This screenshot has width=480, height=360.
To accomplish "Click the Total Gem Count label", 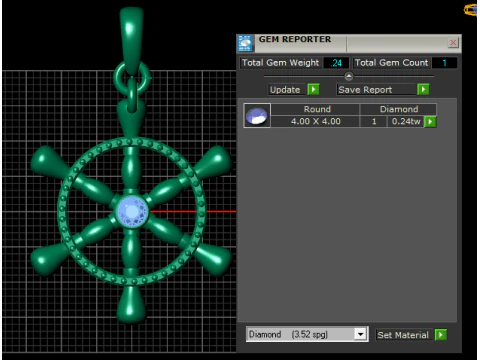I will (391, 63).
